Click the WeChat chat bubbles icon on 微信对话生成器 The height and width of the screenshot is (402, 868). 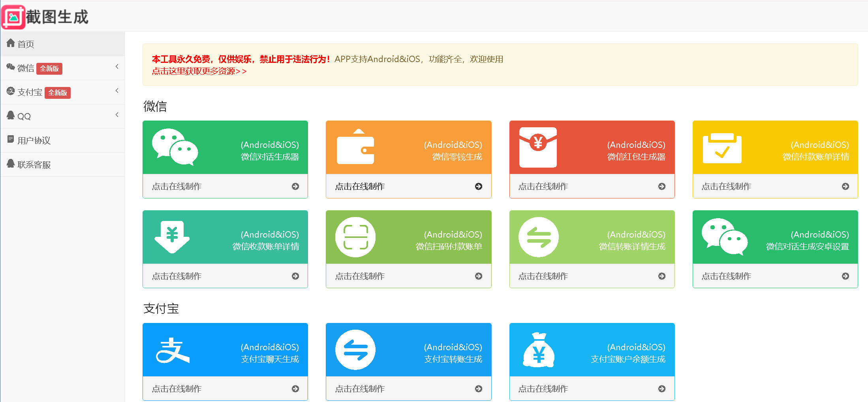(x=175, y=147)
